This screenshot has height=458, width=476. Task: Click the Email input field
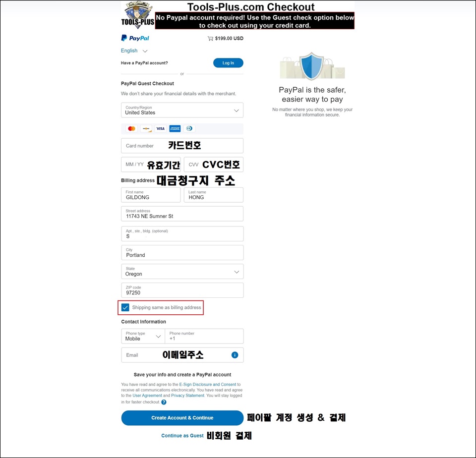(x=182, y=355)
